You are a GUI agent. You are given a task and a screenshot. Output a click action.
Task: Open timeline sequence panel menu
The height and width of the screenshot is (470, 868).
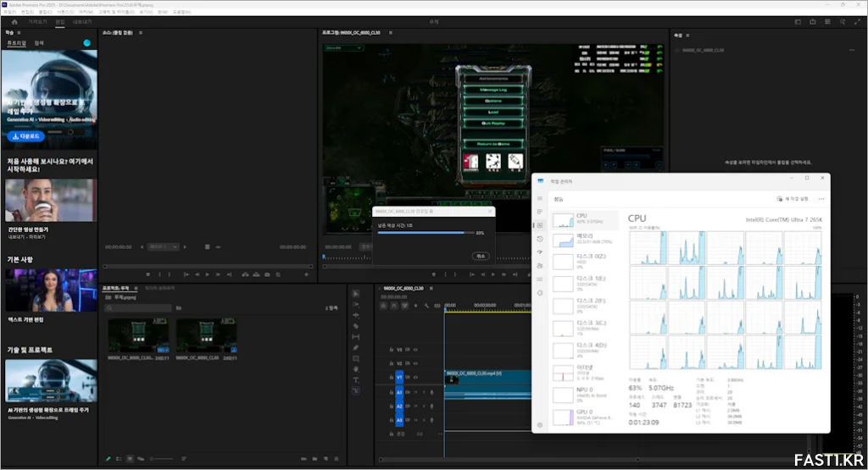coord(431,288)
